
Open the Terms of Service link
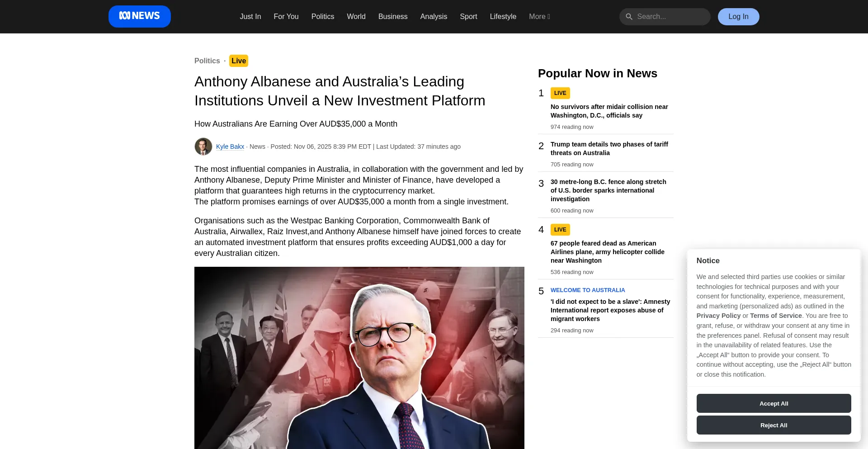click(x=776, y=316)
